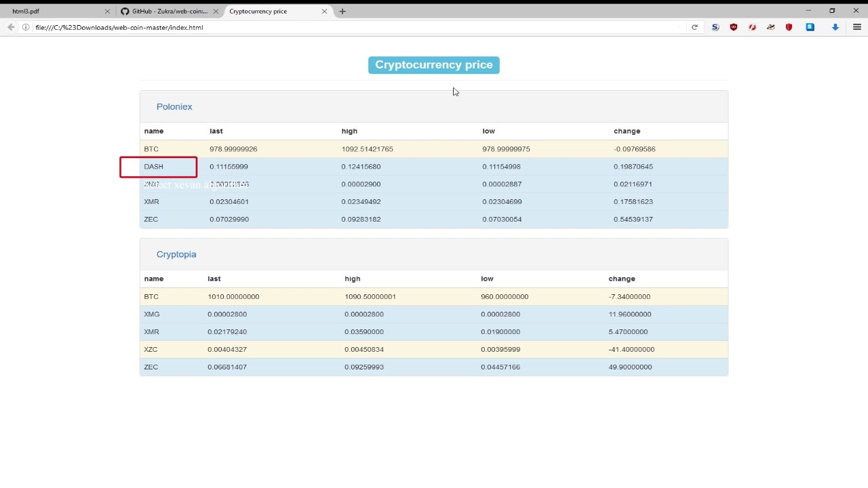The width and height of the screenshot is (868, 488).
Task: Close the html3.pdf tab
Action: point(107,11)
